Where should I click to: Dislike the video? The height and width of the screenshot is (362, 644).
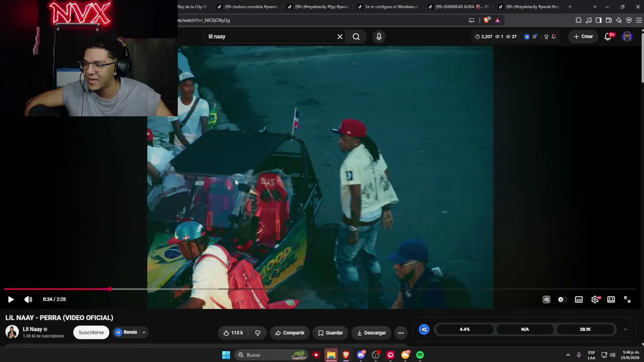tap(258, 333)
